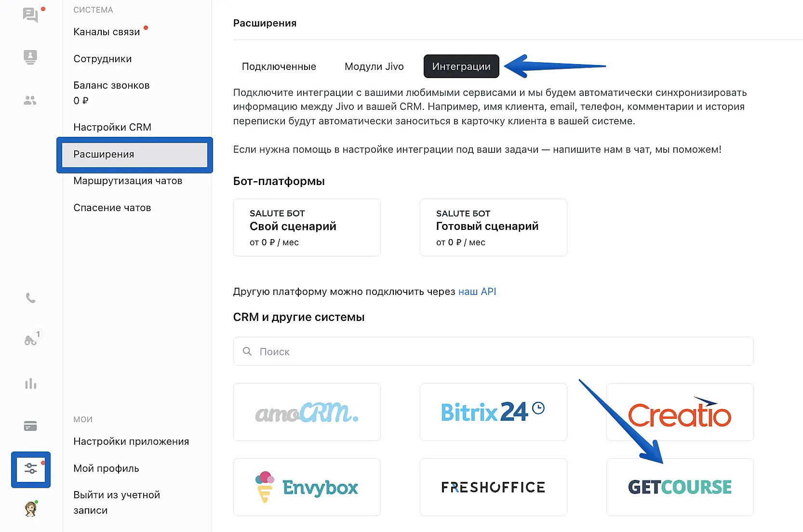
Task: Open the statistics bar chart icon
Action: coord(30,384)
